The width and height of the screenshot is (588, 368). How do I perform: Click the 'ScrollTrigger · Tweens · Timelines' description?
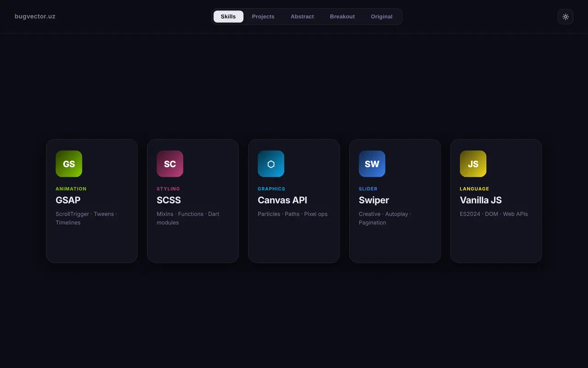[86, 218]
